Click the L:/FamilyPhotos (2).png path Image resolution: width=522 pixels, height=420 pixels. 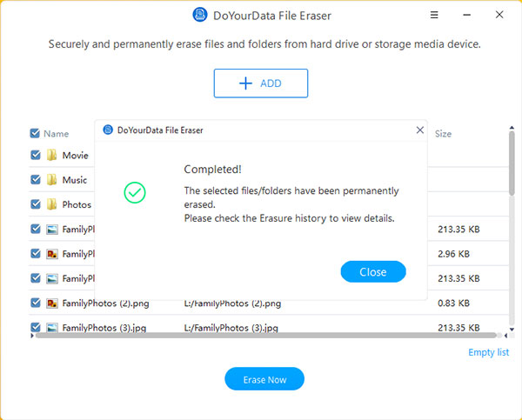coord(232,303)
